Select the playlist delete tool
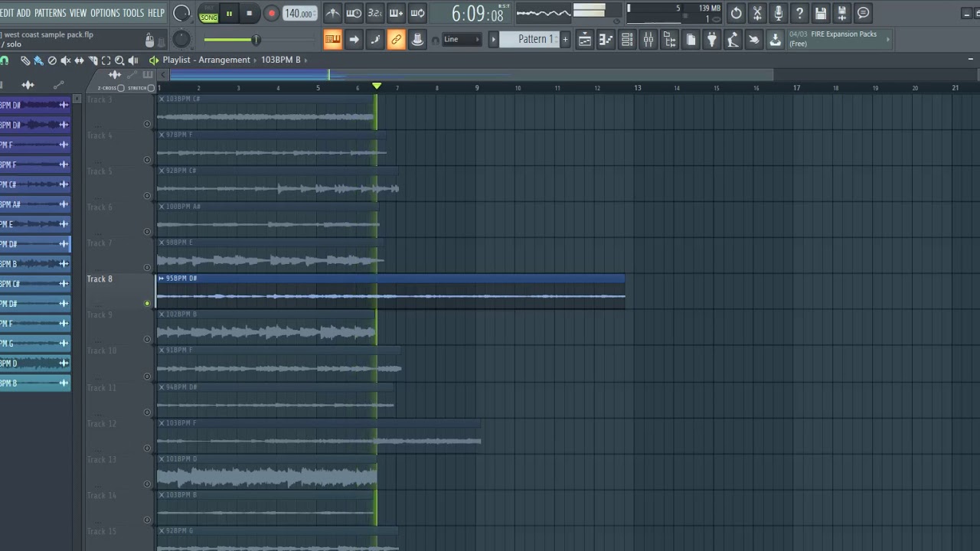The height and width of the screenshot is (551, 980). (x=52, y=60)
